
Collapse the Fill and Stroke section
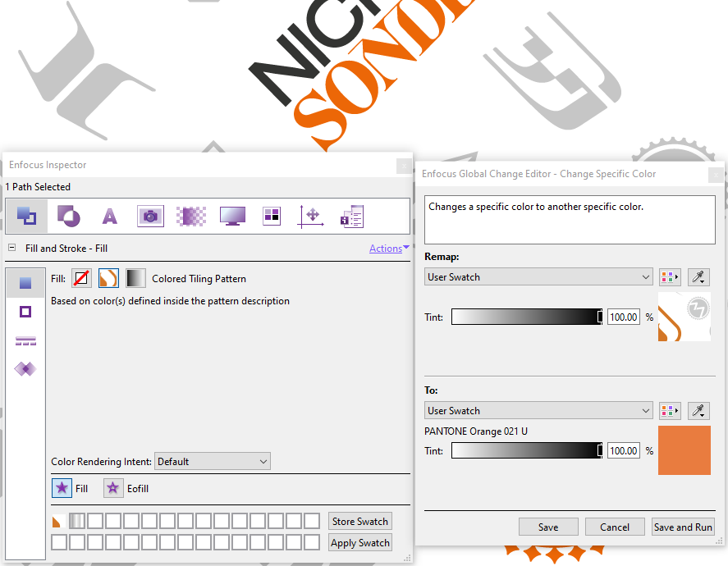(12, 248)
